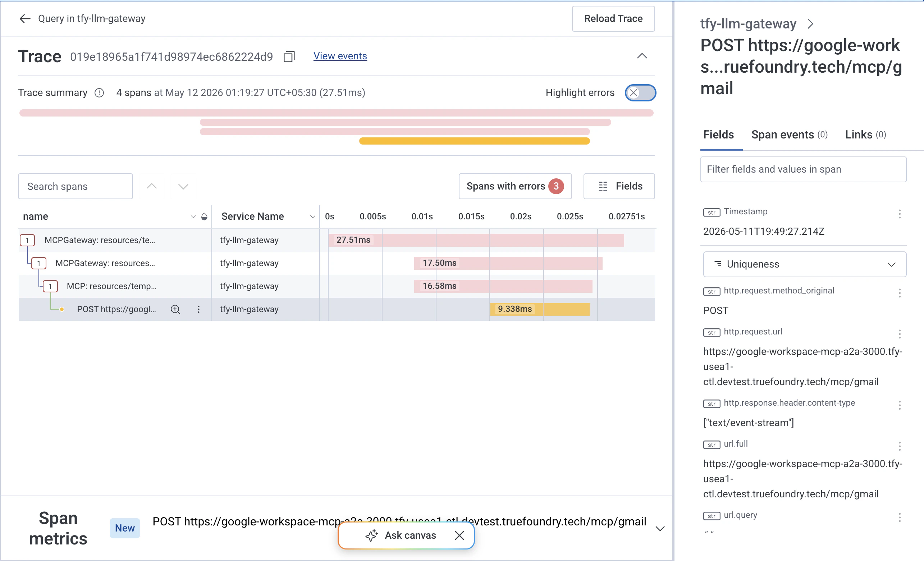Click the url.full field label

[735, 444]
